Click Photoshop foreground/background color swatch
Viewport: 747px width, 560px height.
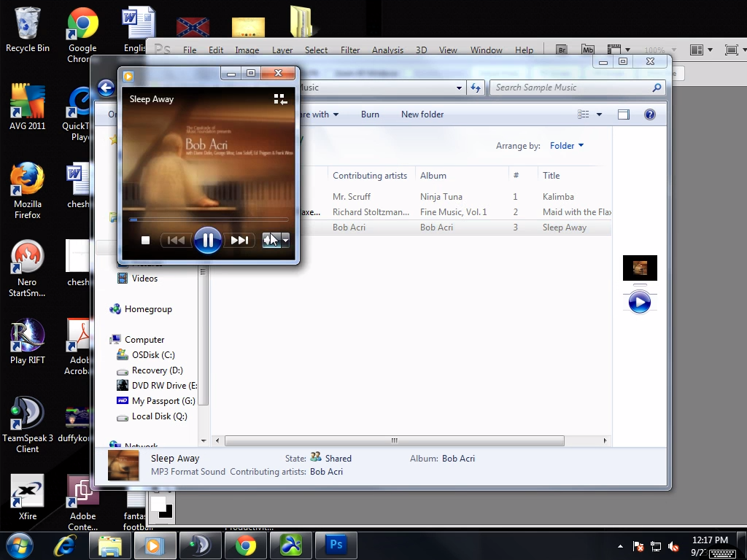point(161,507)
